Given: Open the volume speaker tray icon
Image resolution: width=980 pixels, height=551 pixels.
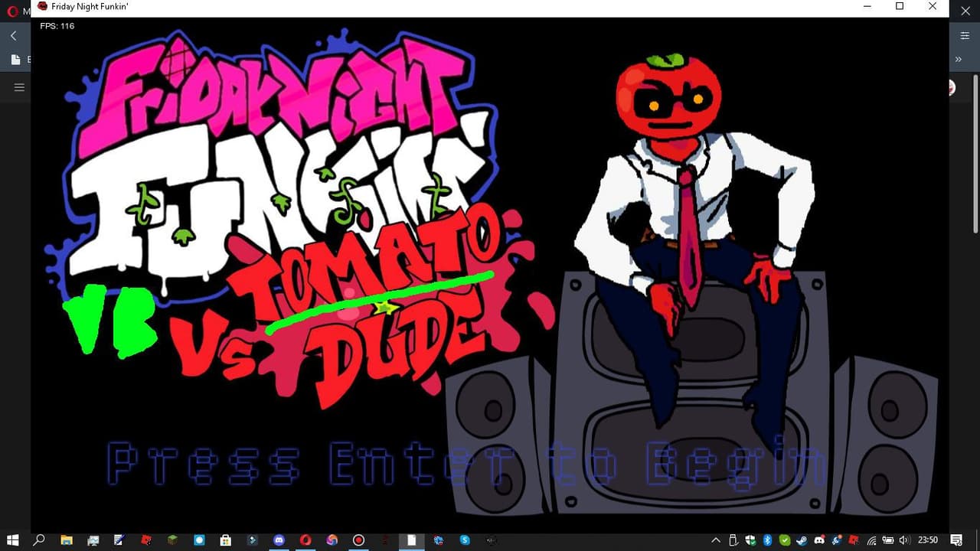Looking at the screenshot, I should [905, 540].
